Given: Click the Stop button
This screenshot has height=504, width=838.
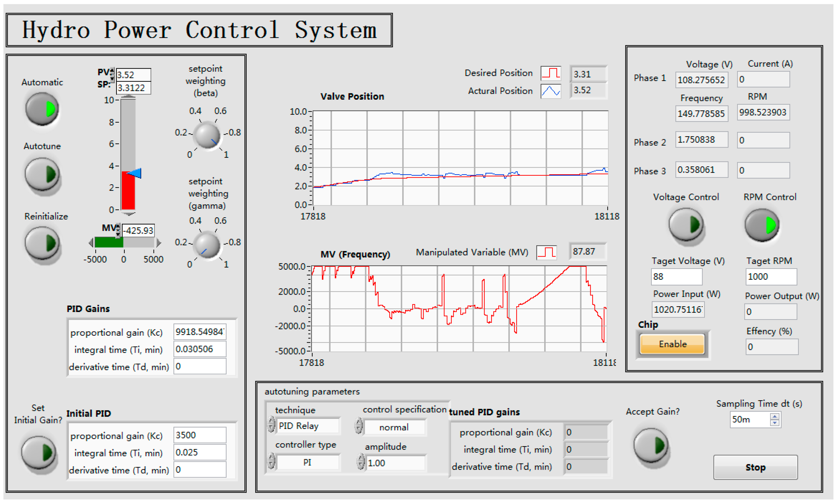Looking at the screenshot, I should (755, 467).
